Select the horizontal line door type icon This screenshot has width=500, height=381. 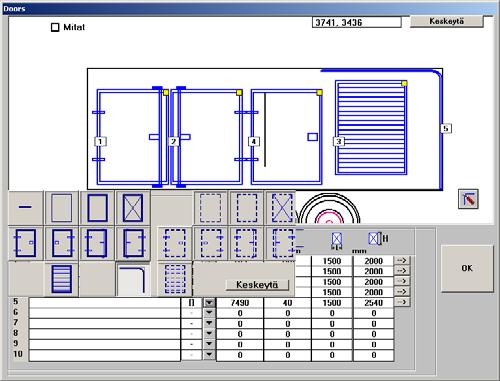pos(25,208)
